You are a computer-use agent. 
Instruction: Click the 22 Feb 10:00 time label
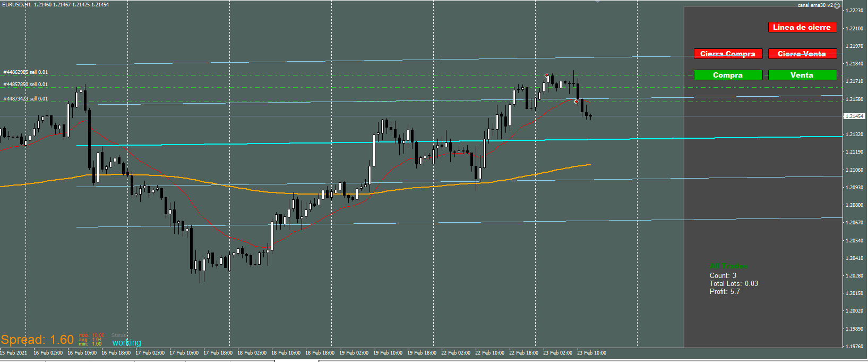click(489, 352)
